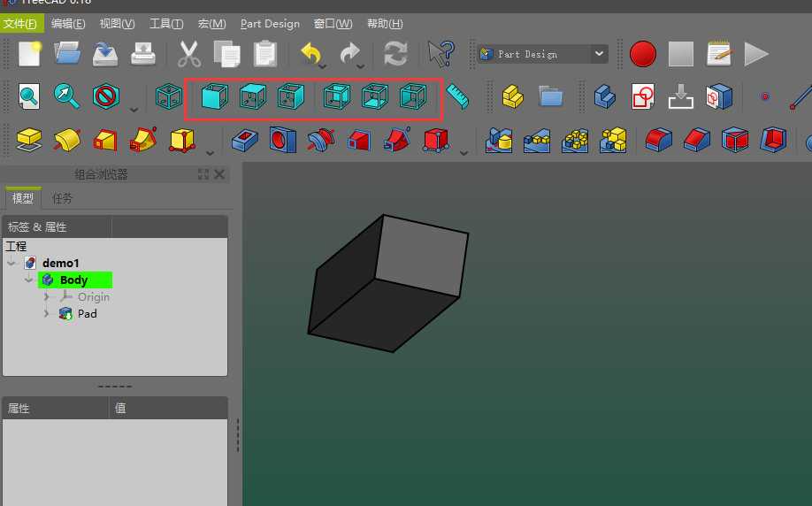Click the Additive loft icon

click(105, 140)
